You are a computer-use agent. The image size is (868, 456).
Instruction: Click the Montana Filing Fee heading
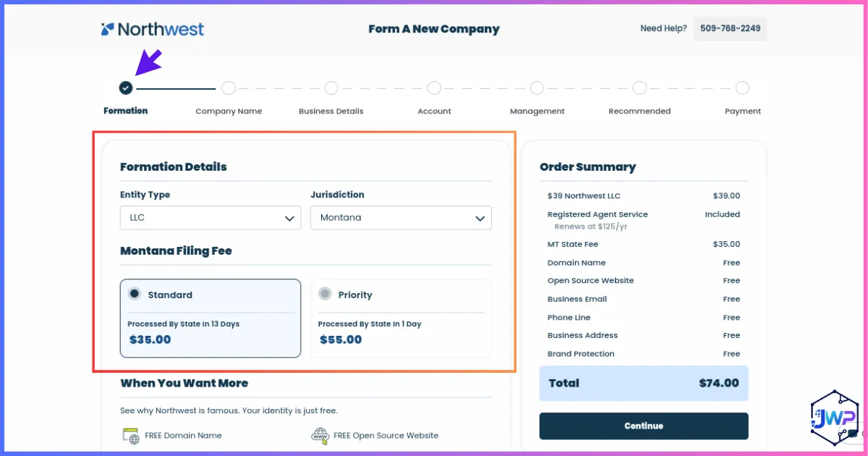tap(176, 251)
